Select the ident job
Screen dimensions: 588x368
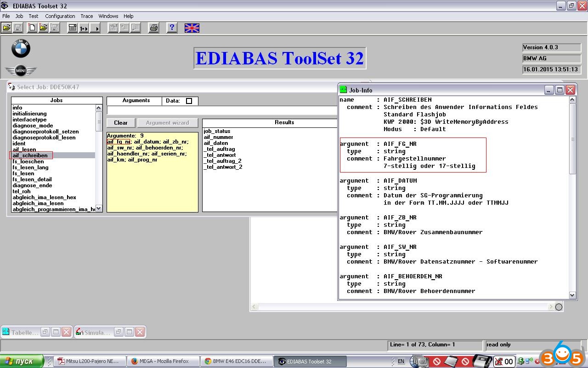(19, 144)
